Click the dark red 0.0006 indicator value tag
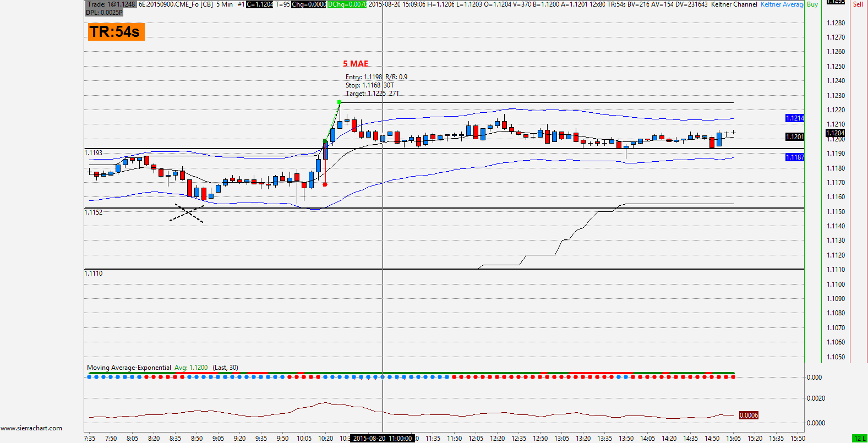Screen dimensions: 868x443 (749, 415)
